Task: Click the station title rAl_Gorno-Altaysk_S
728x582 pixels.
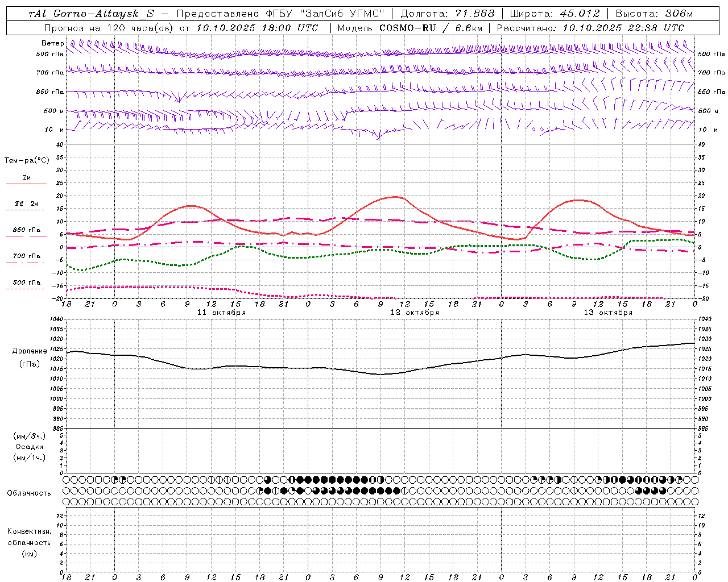Action: click(91, 14)
